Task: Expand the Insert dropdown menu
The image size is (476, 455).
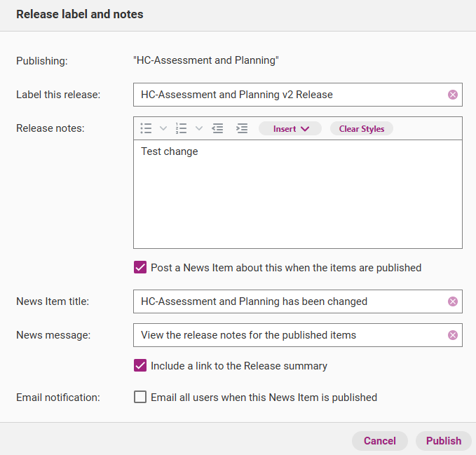Action: click(x=290, y=128)
